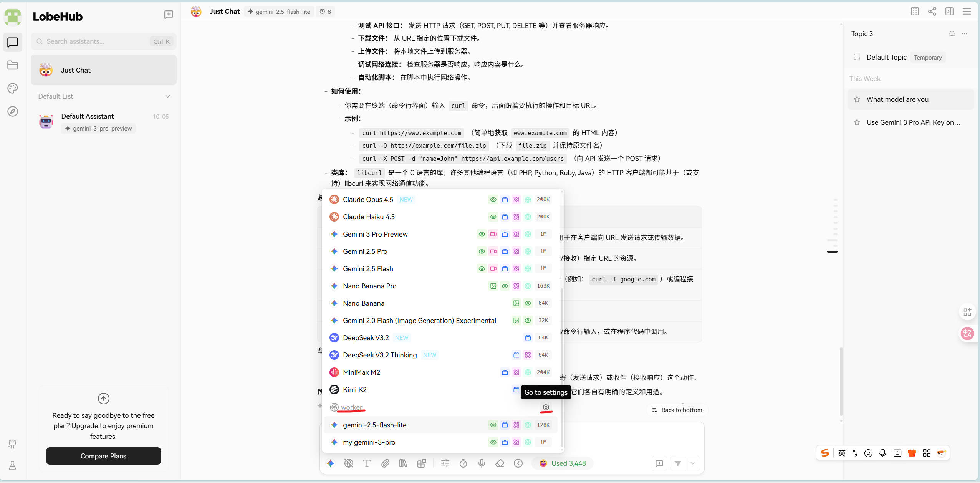Click the paperclip file upload icon

coord(385,463)
